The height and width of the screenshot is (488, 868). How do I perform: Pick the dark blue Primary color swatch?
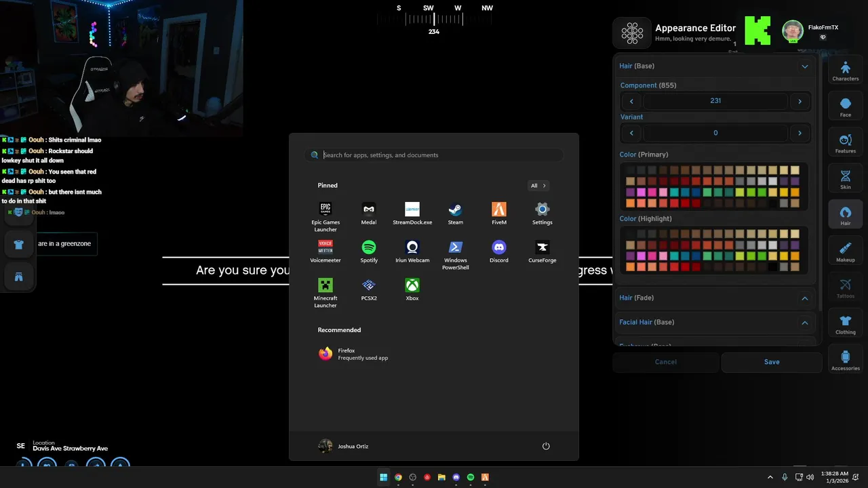(696, 192)
